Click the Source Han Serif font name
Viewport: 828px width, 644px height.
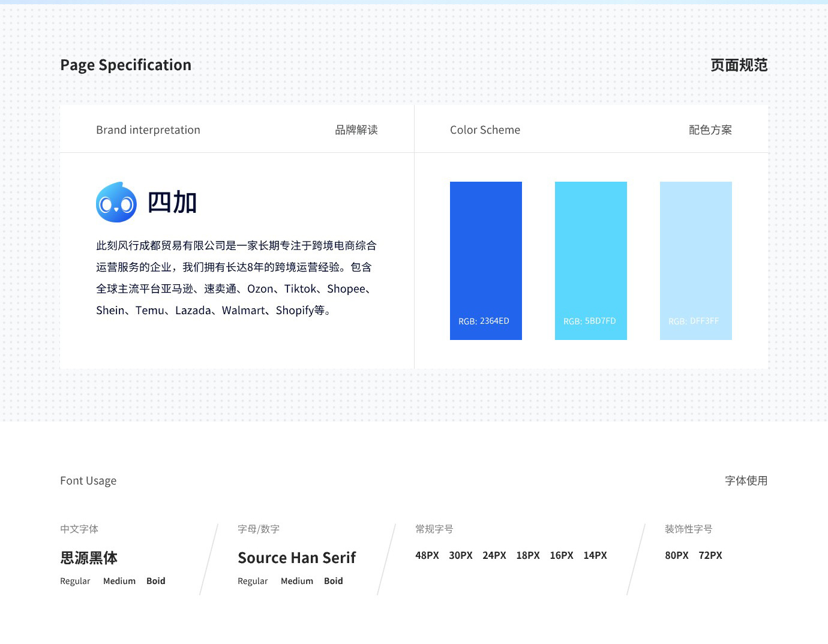296,558
